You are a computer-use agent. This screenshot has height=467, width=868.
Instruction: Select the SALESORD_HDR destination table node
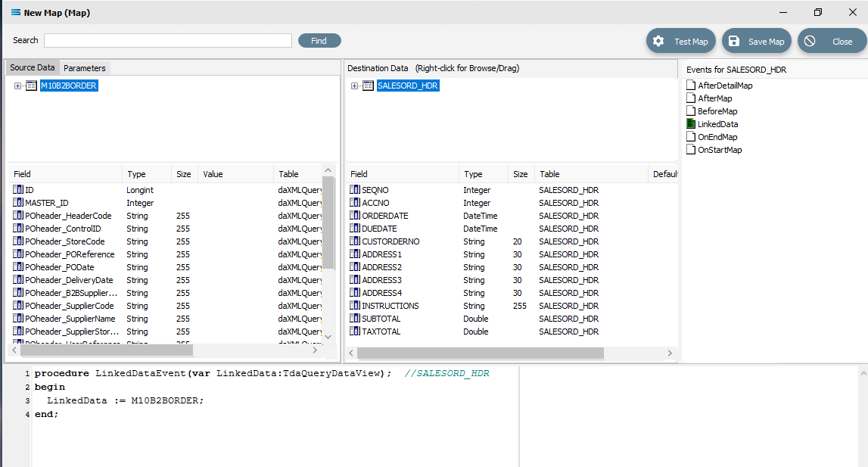click(x=407, y=86)
